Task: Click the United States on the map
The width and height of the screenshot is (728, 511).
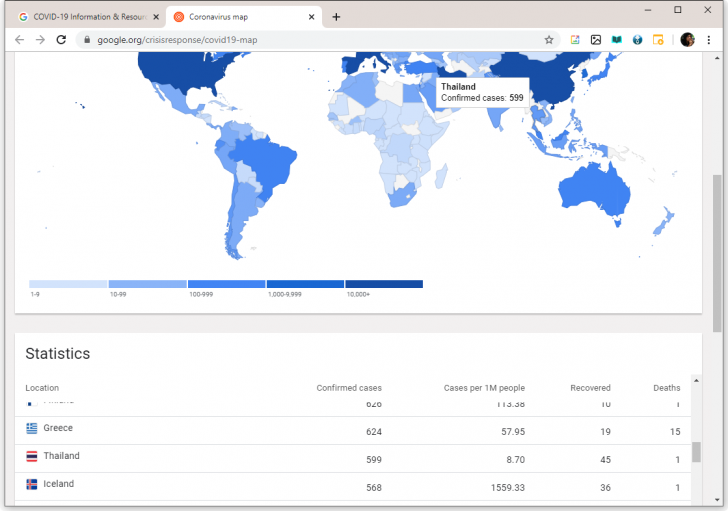Action: click(x=181, y=72)
